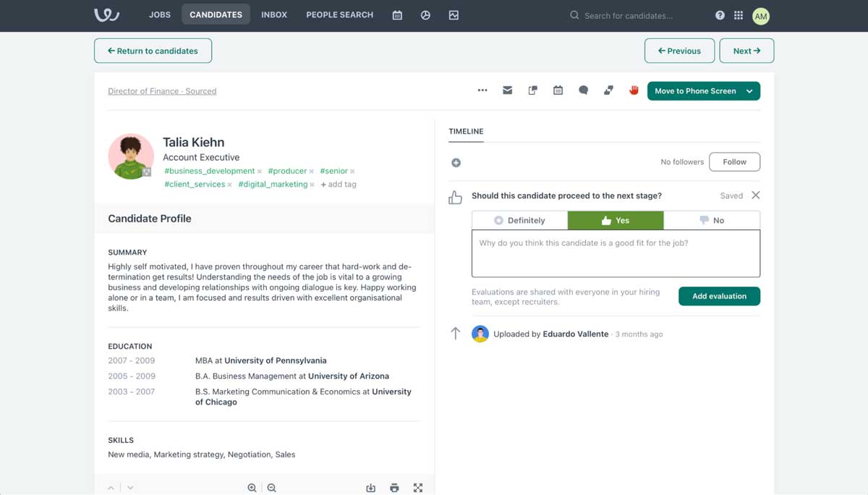868x495 pixels.
Task: Click the download icon to save the resume
Action: tap(371, 488)
